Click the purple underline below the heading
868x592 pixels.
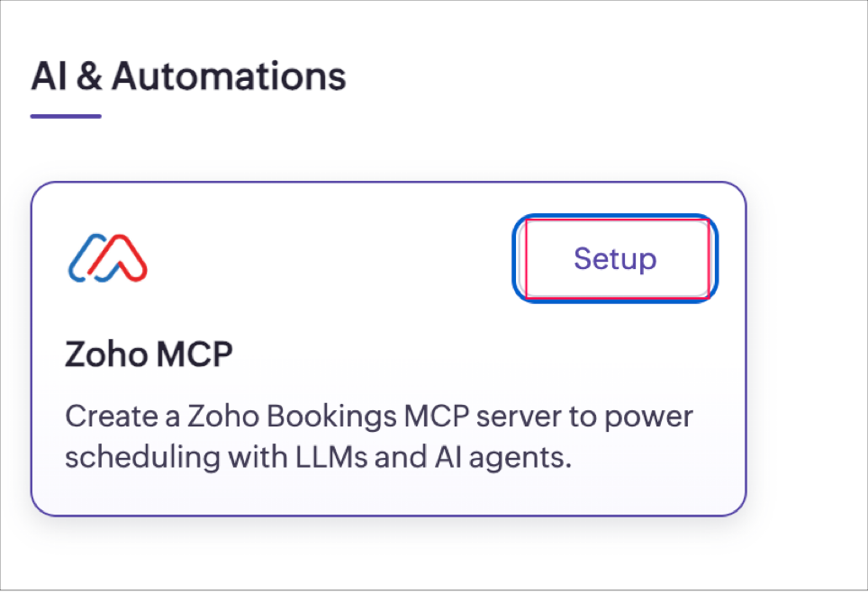coord(66,116)
